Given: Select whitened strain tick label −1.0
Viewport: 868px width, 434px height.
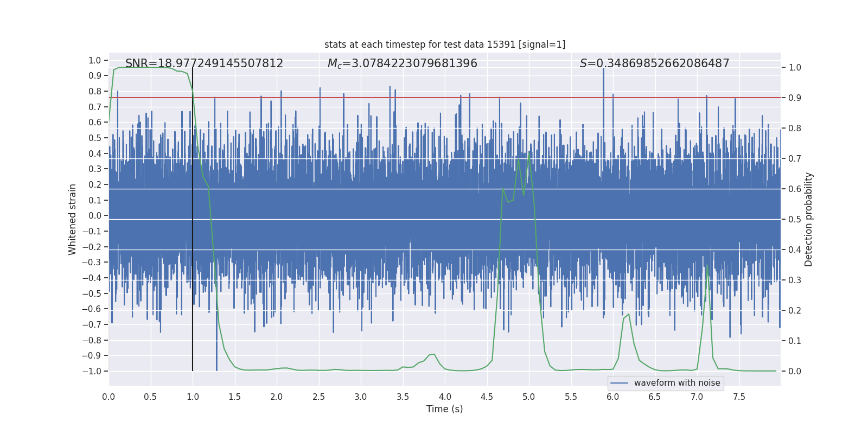Looking at the screenshot, I should (92, 371).
